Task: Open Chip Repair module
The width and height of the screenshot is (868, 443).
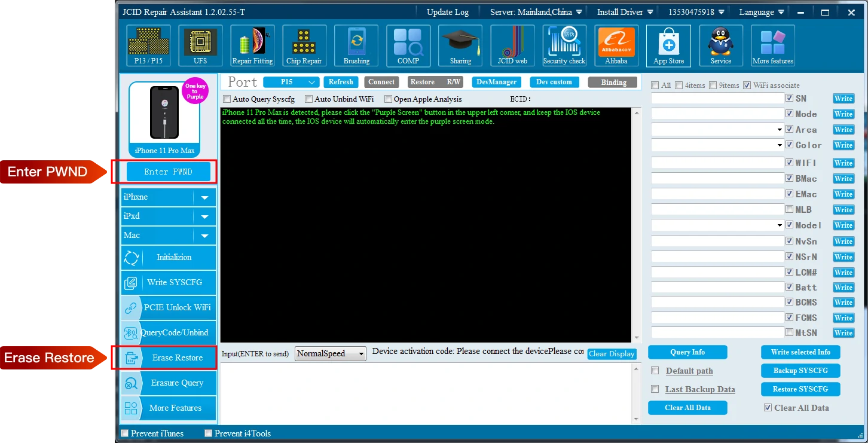Action: click(x=304, y=45)
